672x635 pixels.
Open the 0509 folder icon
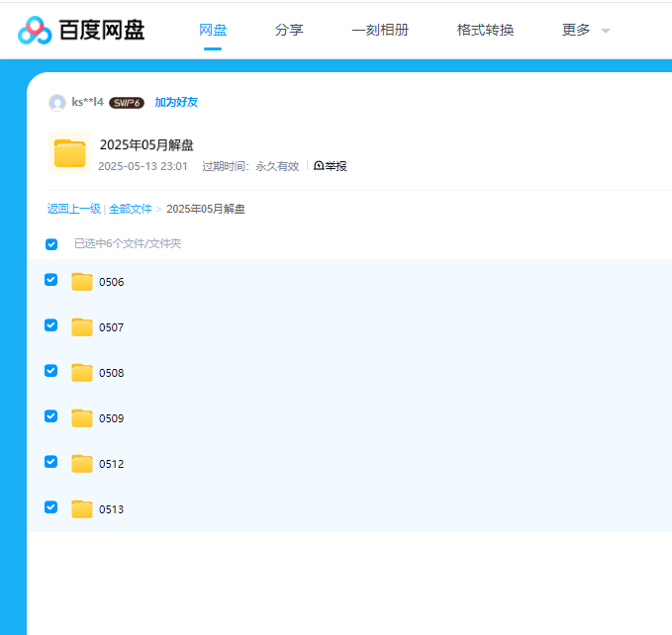coord(82,418)
